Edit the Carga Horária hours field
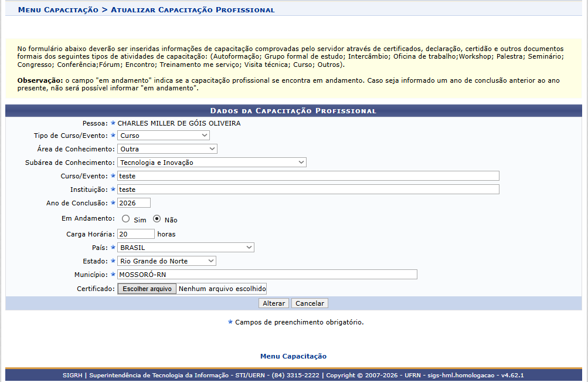Image resolution: width=588 pixels, height=382 pixels. coord(136,234)
